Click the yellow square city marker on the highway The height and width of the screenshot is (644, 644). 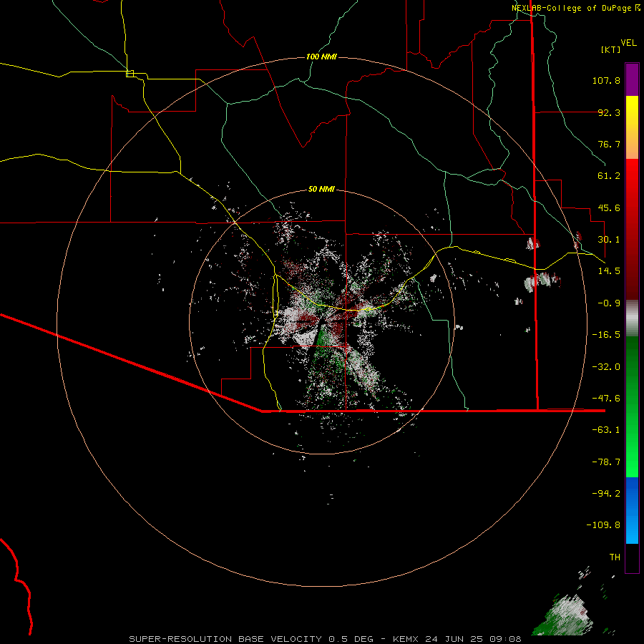[130, 74]
